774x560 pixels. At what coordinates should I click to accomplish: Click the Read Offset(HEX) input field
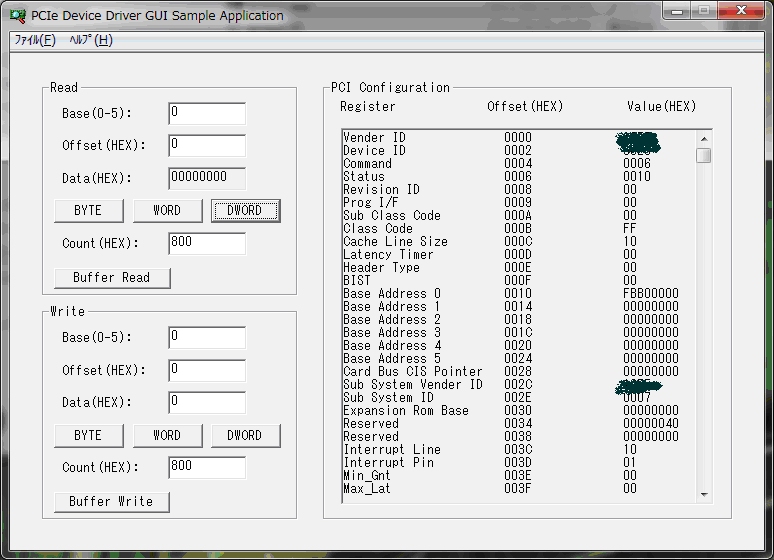tap(207, 146)
